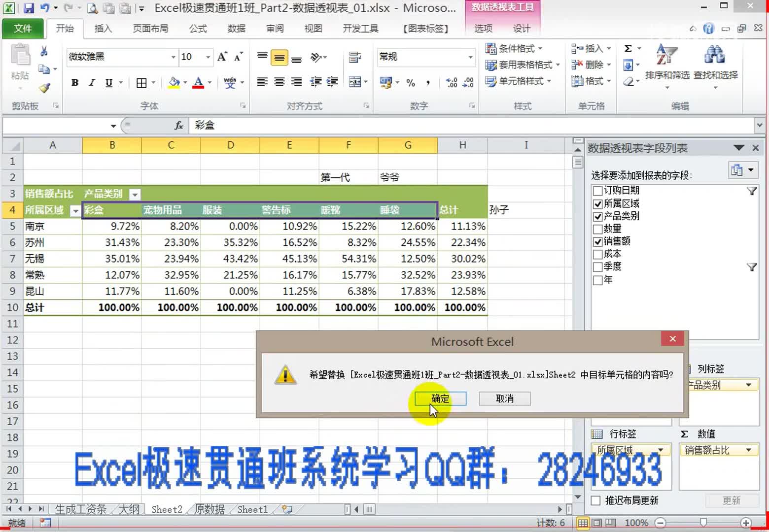This screenshot has width=769, height=532.
Task: Uncheck the 销售额 field checkbox
Action: click(x=597, y=241)
